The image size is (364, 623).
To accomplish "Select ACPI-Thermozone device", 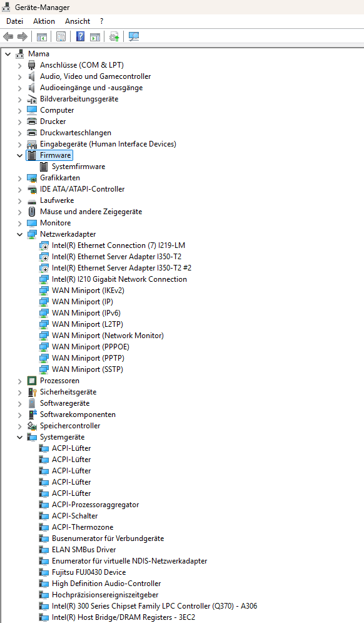I will pos(83,527).
